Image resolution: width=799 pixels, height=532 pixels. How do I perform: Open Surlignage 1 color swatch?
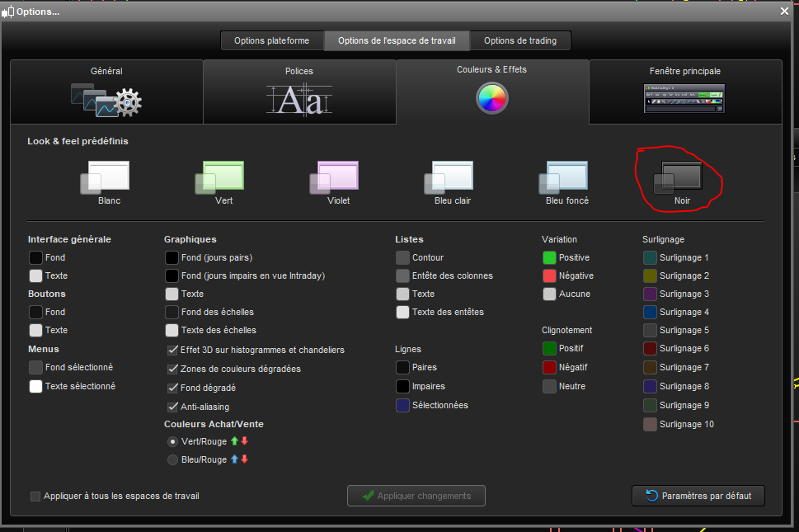tap(650, 257)
